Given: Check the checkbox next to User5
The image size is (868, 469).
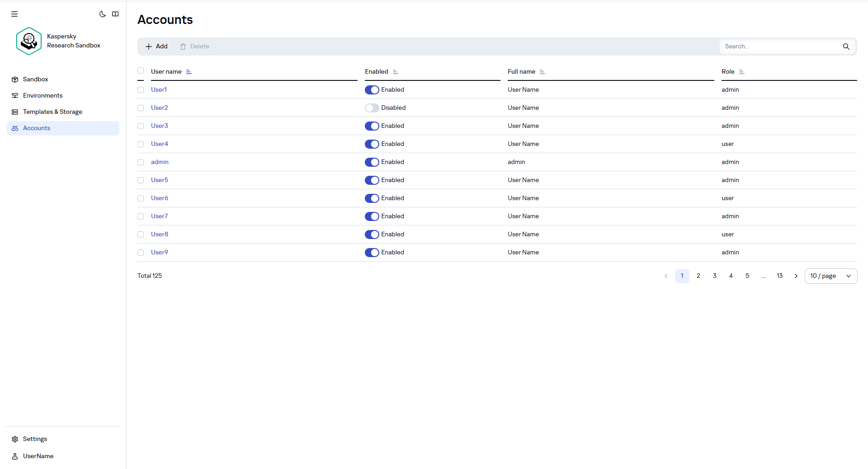Looking at the screenshot, I should (141, 180).
